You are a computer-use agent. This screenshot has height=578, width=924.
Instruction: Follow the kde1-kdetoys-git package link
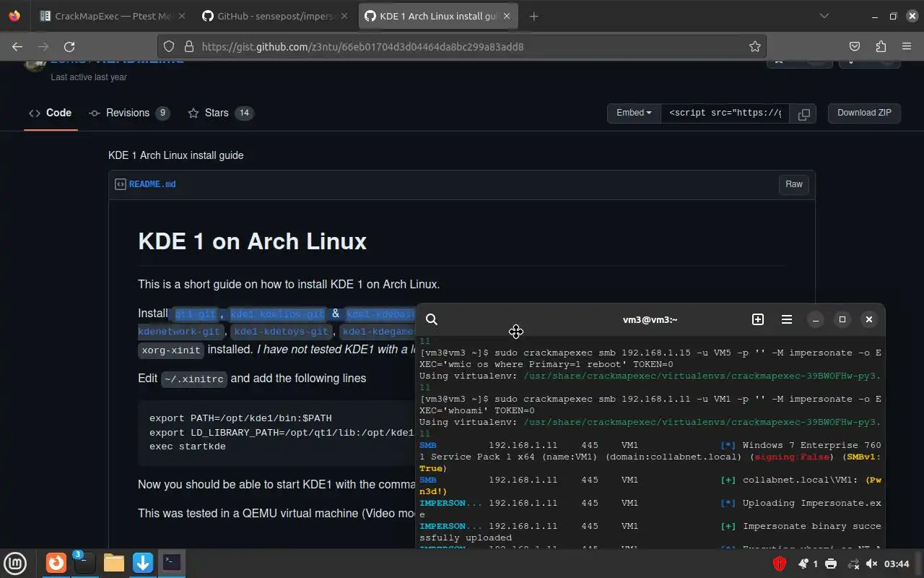[282, 332]
